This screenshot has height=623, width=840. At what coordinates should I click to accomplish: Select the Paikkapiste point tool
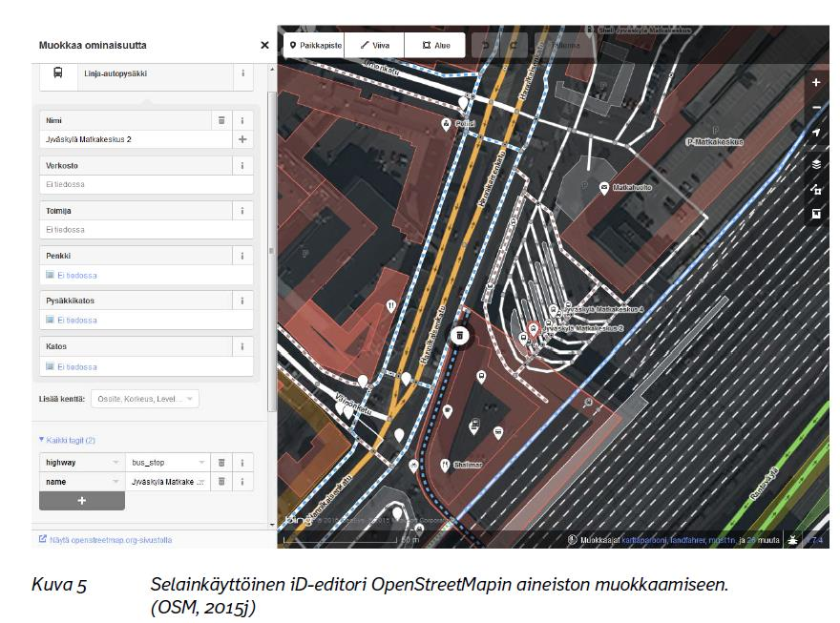click(315, 46)
